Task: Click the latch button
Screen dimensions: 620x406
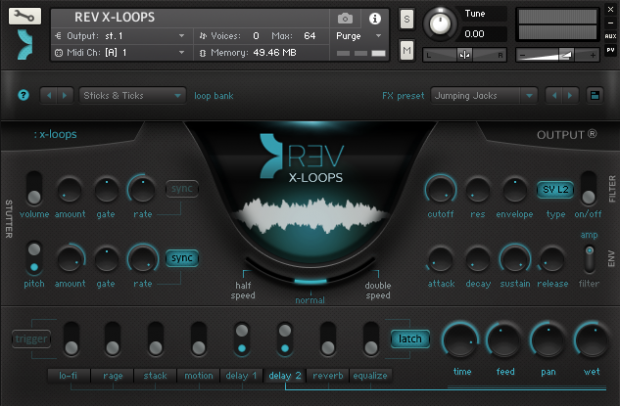Action: click(410, 339)
